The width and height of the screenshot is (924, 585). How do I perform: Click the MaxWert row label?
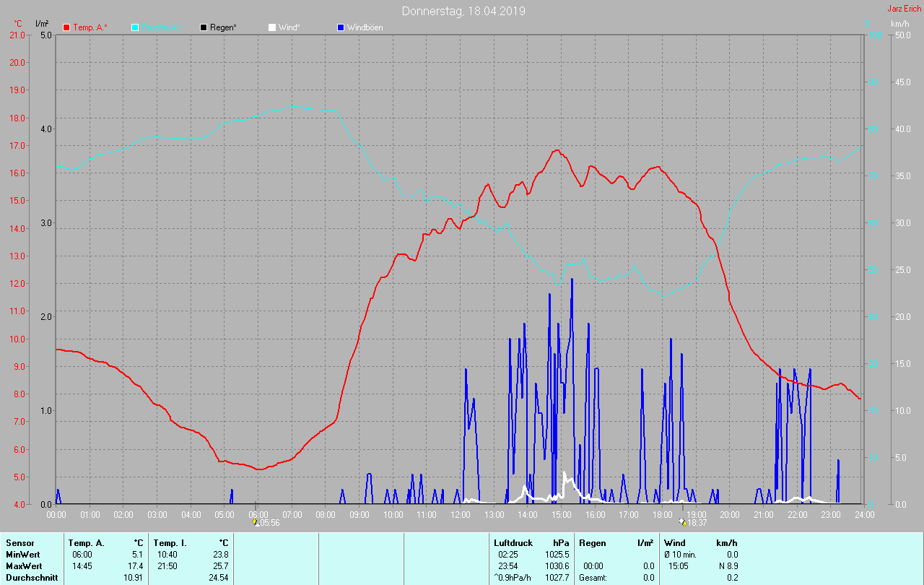(24, 565)
